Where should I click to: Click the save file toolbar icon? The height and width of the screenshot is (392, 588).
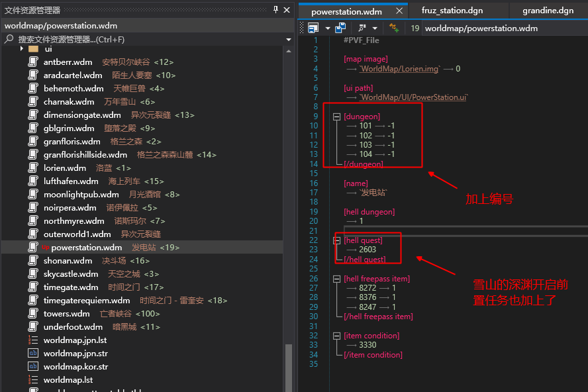(x=313, y=28)
